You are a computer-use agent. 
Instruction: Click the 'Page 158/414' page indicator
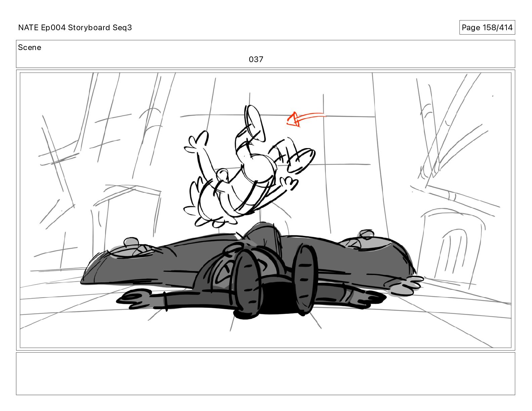[x=487, y=28]
